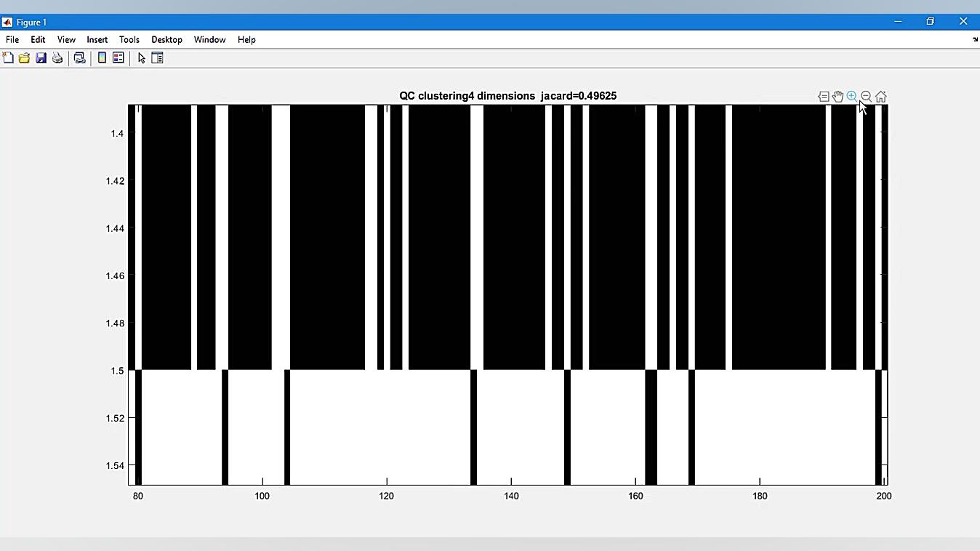
Task: Click the x-axis tick label 200
Action: pos(883,496)
